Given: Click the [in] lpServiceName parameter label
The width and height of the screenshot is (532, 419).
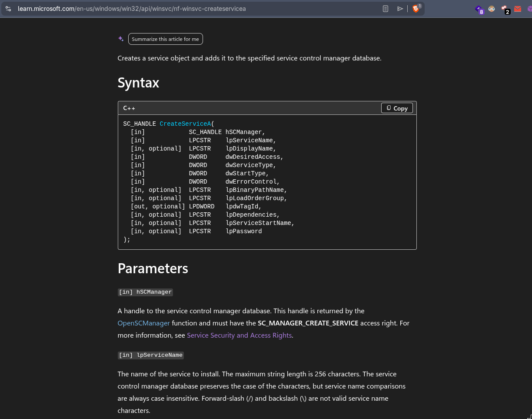Looking at the screenshot, I should tap(151, 355).
